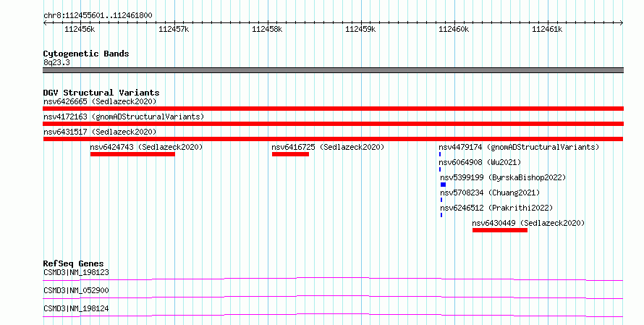Screen dimensions: 644x325
Task: Click the CSMD3|NM_198123 gene label
Action: [77, 272]
